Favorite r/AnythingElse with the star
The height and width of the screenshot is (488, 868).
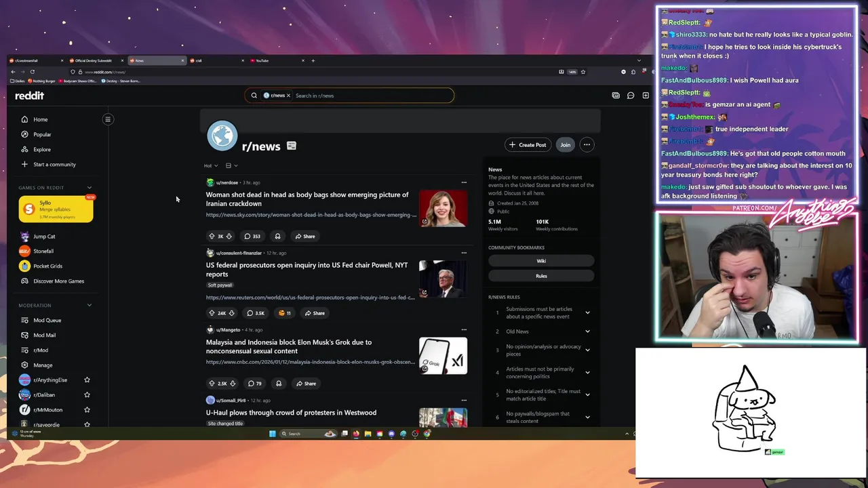coord(87,380)
